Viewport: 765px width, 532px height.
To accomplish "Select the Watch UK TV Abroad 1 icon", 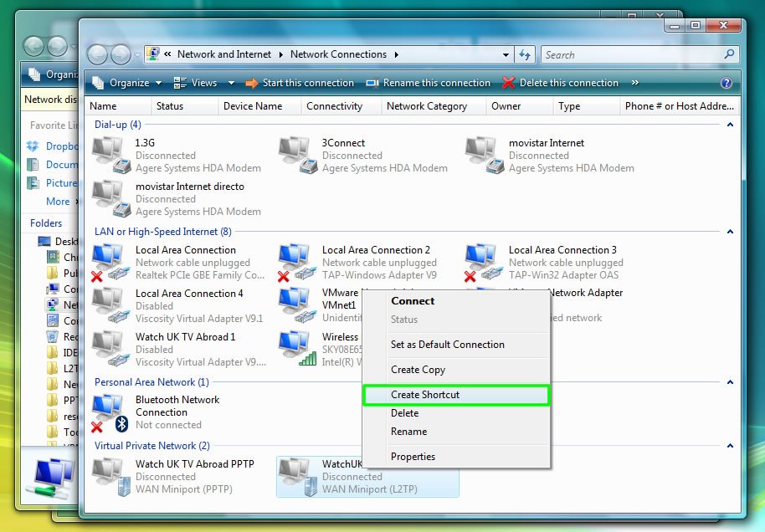I will pos(111,349).
